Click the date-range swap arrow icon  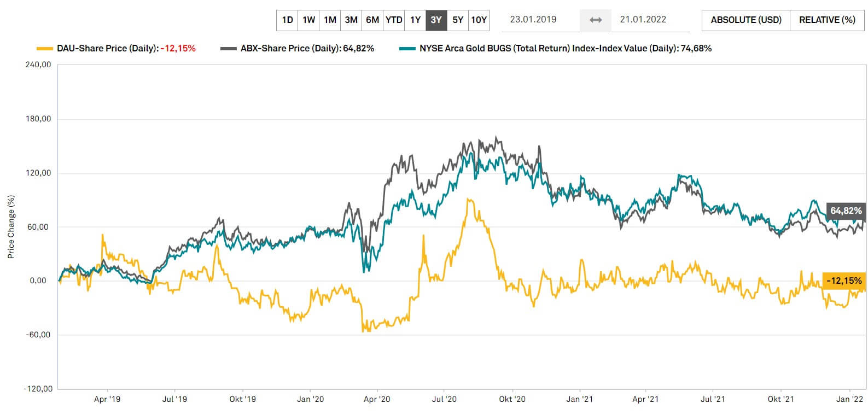(596, 20)
